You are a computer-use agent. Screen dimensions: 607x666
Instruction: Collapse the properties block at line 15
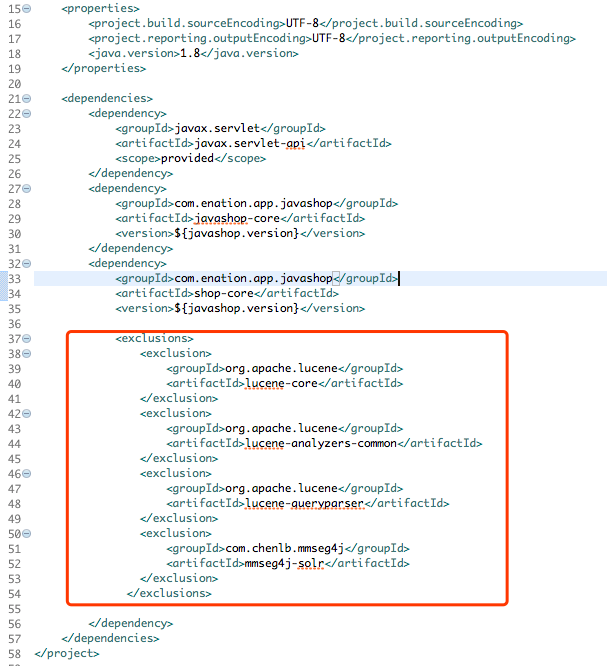click(27, 8)
